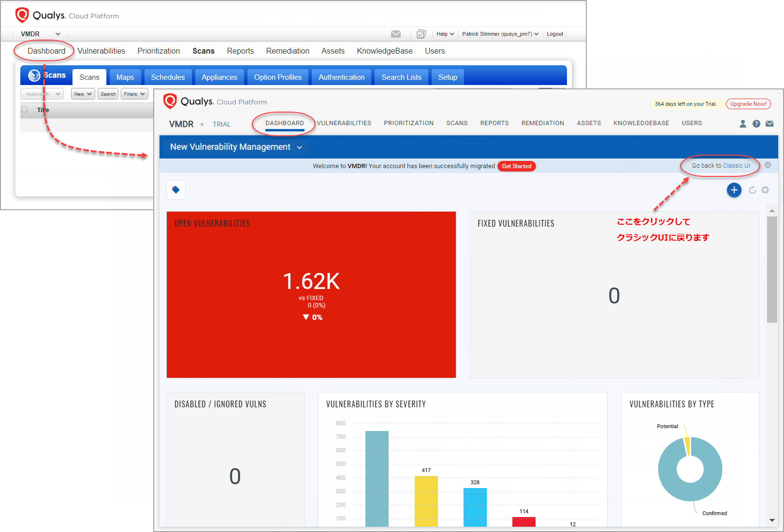Refresh the dashboard with the circular arrow icon
784x532 pixels.
click(x=753, y=190)
